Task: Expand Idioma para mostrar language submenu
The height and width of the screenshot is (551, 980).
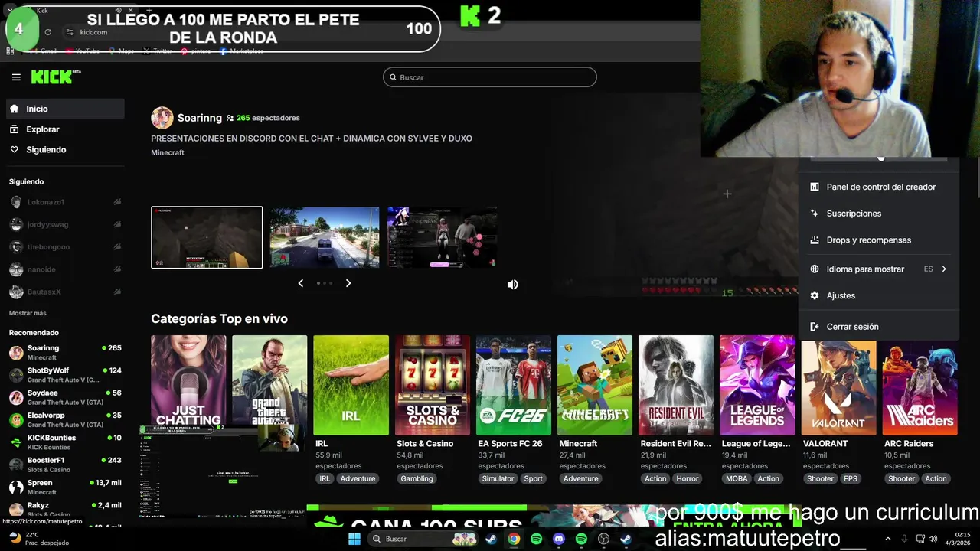Action: click(x=879, y=269)
